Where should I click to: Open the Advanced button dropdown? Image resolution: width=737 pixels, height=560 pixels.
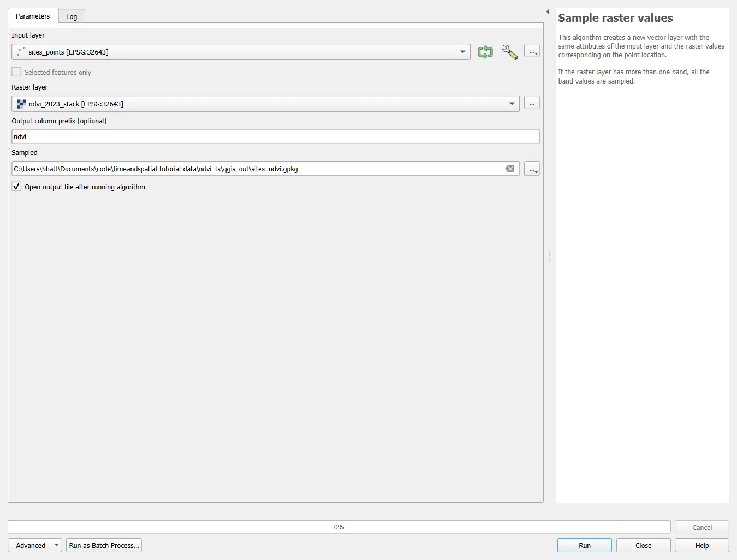pos(35,545)
